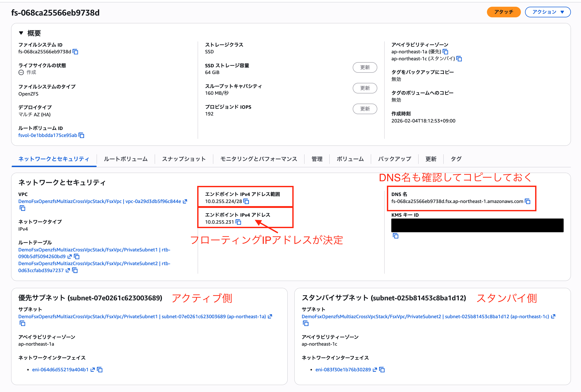Viewport: 581px width, 392px height.
Task: Open the モニタリングとパフォーマンス tab
Action: 258,159
